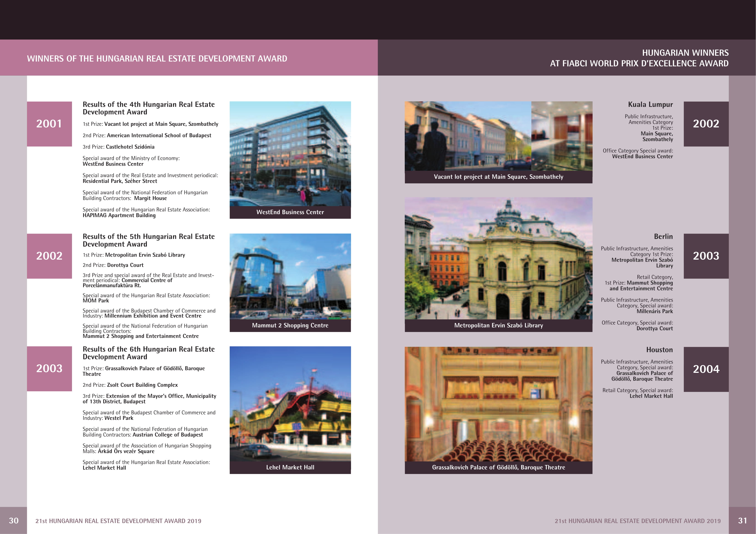Click the Metropolitan Ervin Szabó Library photo
Screen dimensions: 756x534
[x=498, y=258]
